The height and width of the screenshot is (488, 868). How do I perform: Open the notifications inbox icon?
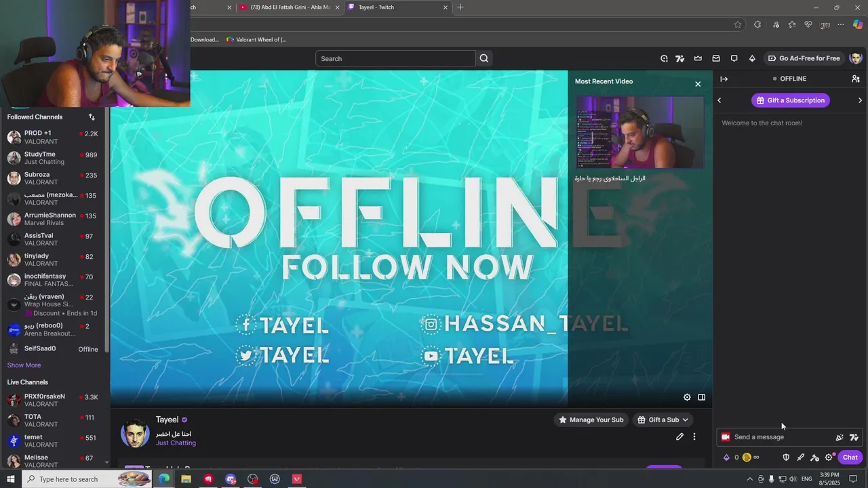(x=716, y=58)
